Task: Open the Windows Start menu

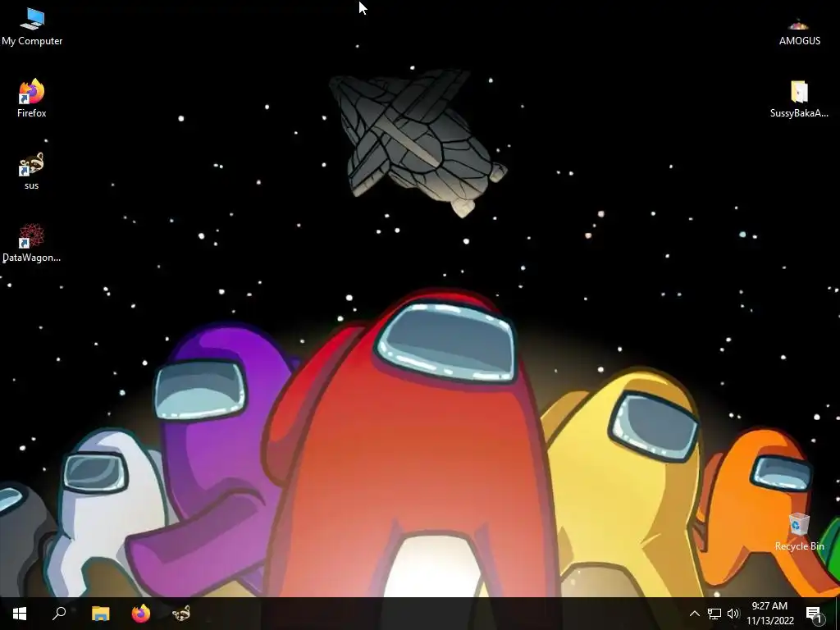Action: (20, 614)
